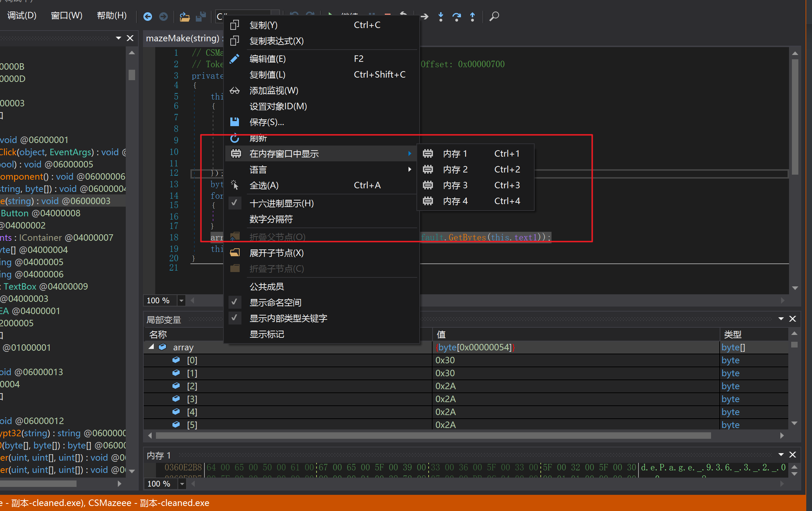Image resolution: width=812 pixels, height=511 pixels.
Task: Switch to mazeMake(string) tab
Action: tap(183, 38)
